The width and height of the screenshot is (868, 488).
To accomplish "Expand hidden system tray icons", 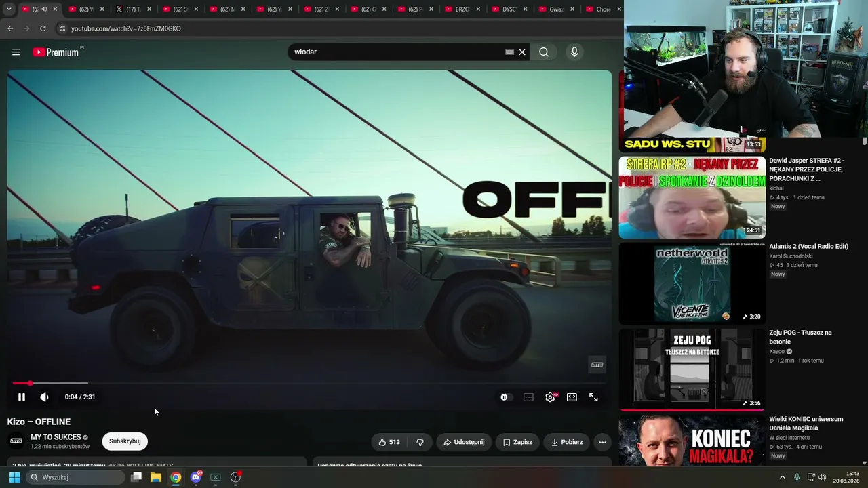I will (x=782, y=477).
